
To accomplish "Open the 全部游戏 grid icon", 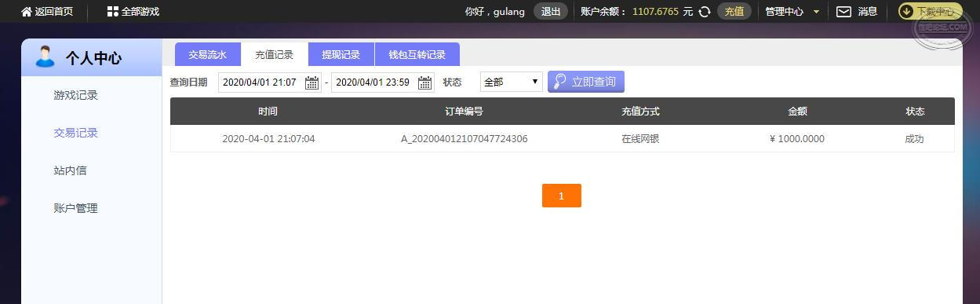I will point(112,12).
